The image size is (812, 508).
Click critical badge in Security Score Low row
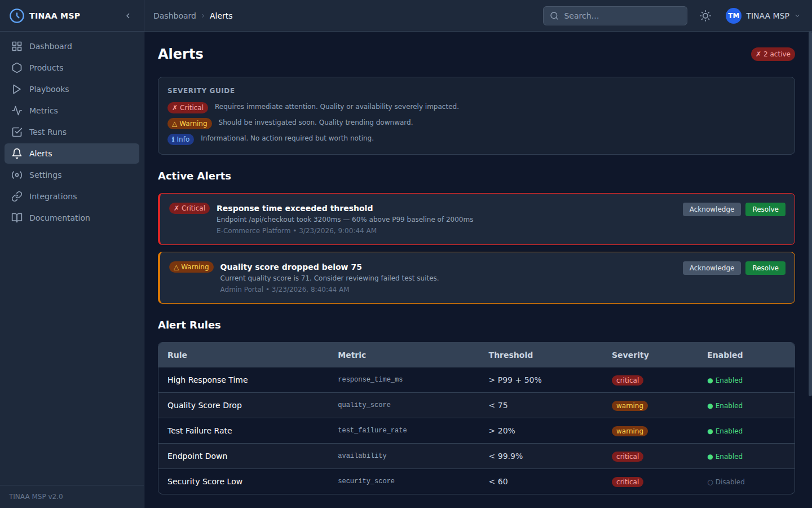click(628, 482)
